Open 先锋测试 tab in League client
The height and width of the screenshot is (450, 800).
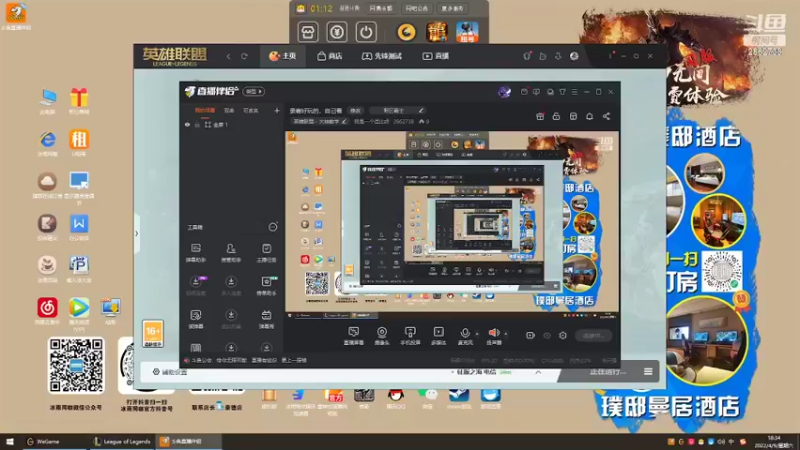click(x=382, y=56)
